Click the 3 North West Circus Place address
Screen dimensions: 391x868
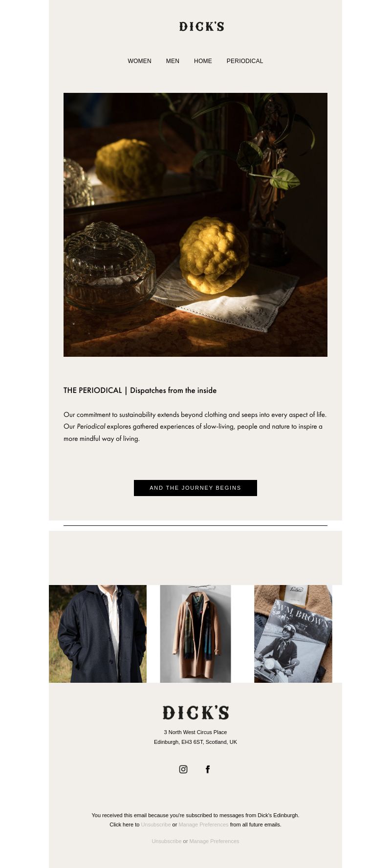[x=195, y=732]
